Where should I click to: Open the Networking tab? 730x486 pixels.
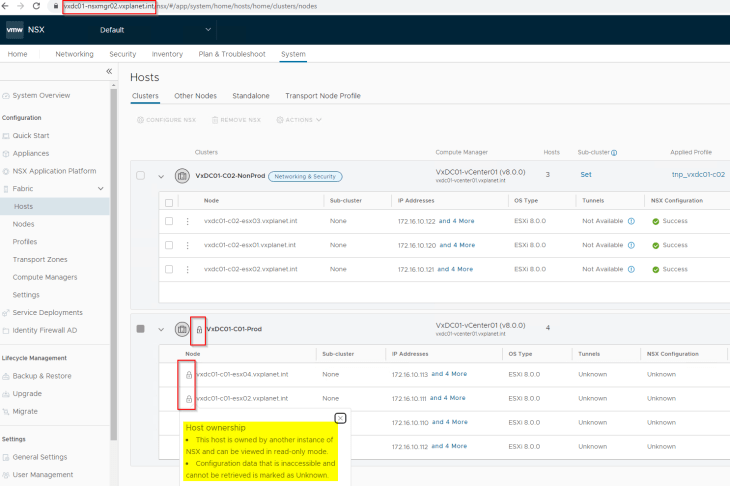(74, 54)
